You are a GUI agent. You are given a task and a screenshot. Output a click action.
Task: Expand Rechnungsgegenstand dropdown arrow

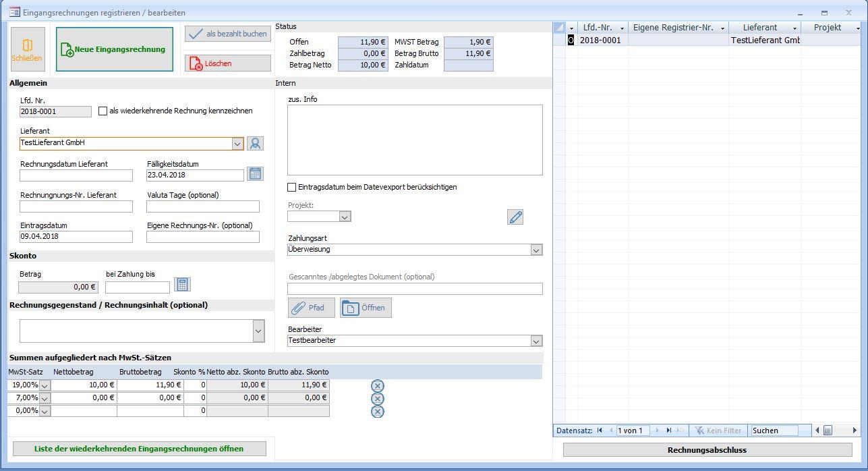pos(258,331)
